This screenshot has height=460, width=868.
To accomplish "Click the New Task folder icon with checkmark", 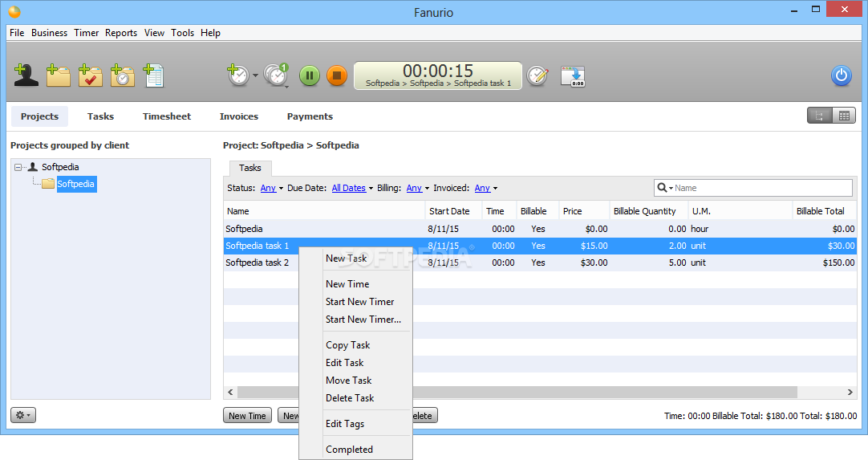I will click(x=90, y=75).
